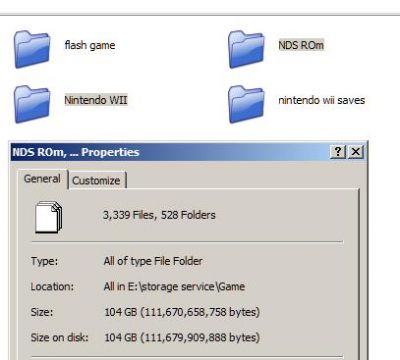Click the multiple-files icon in Properties
The height and width of the screenshot is (360, 400).
pos(49,217)
